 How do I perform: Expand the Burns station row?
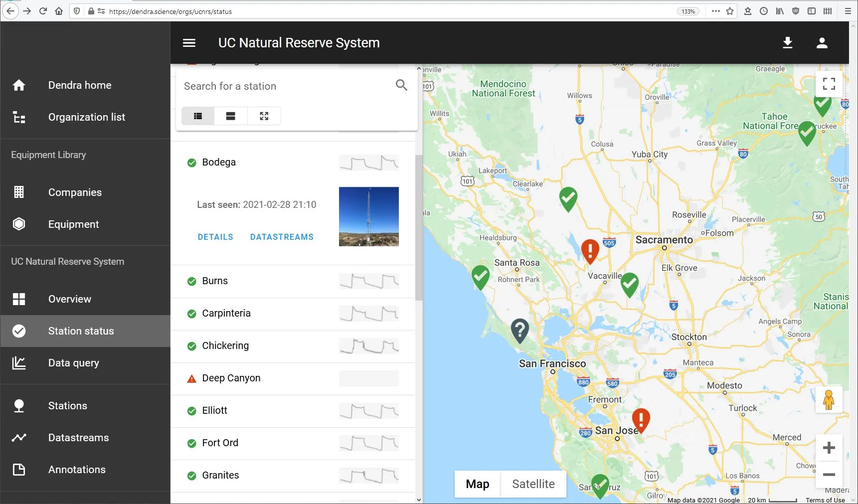click(293, 281)
